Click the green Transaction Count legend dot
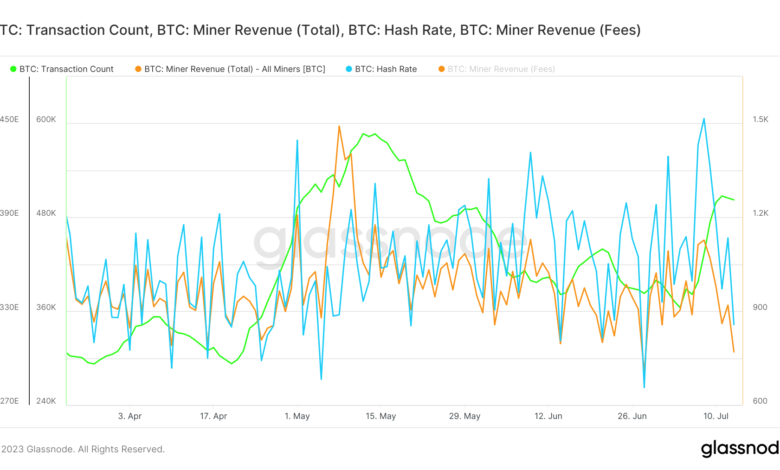 [13, 69]
